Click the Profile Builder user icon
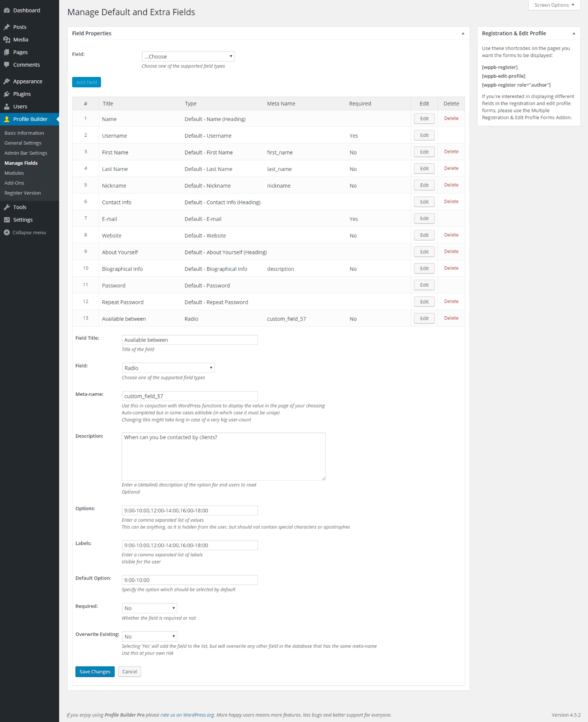Screen dimensions: 588x722 click(7, 119)
